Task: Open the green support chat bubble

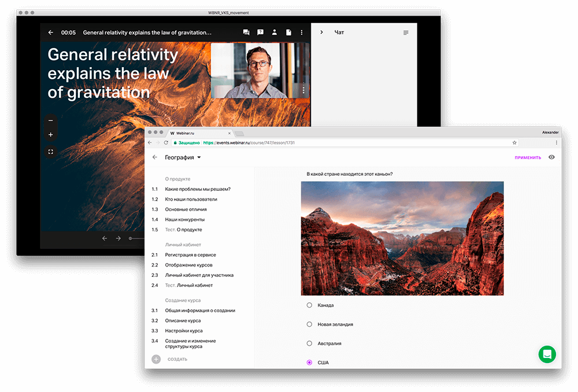Action: [547, 354]
